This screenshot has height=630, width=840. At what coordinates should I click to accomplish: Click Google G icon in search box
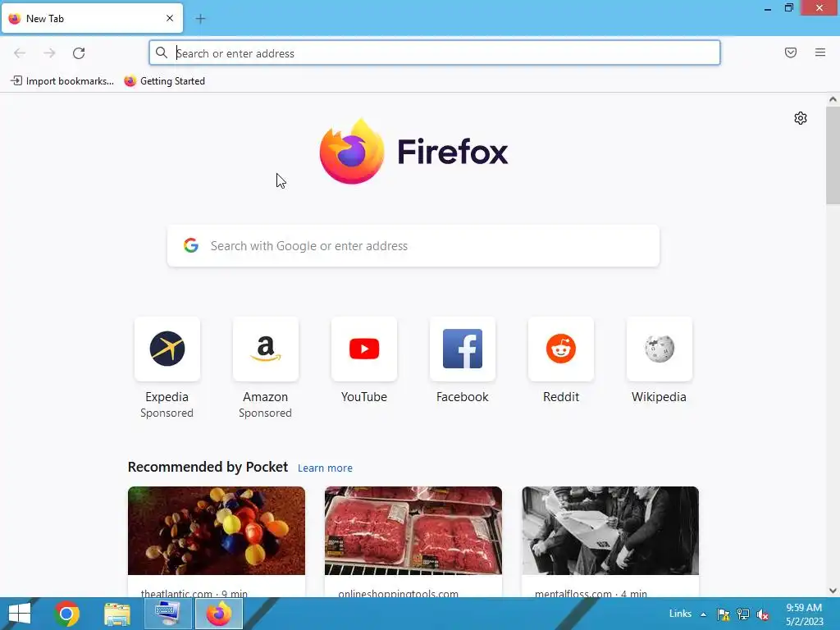tap(191, 245)
